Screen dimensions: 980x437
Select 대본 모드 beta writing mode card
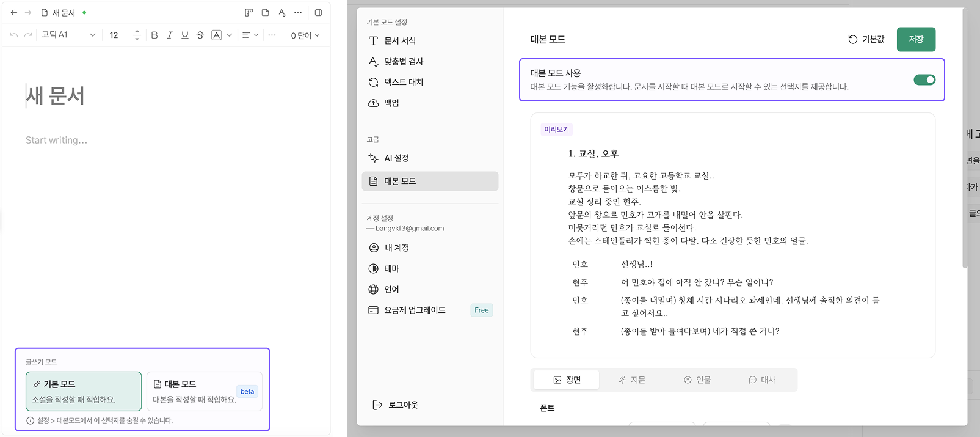[x=205, y=391]
